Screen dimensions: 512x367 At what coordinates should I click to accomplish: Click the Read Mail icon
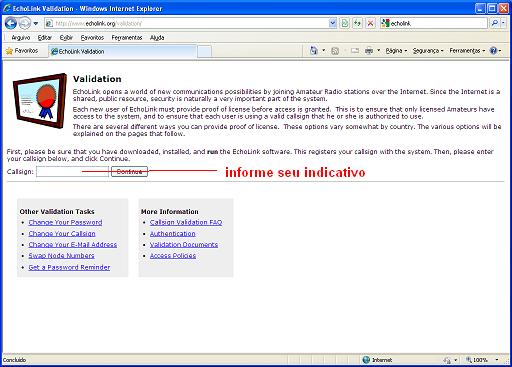click(x=355, y=51)
